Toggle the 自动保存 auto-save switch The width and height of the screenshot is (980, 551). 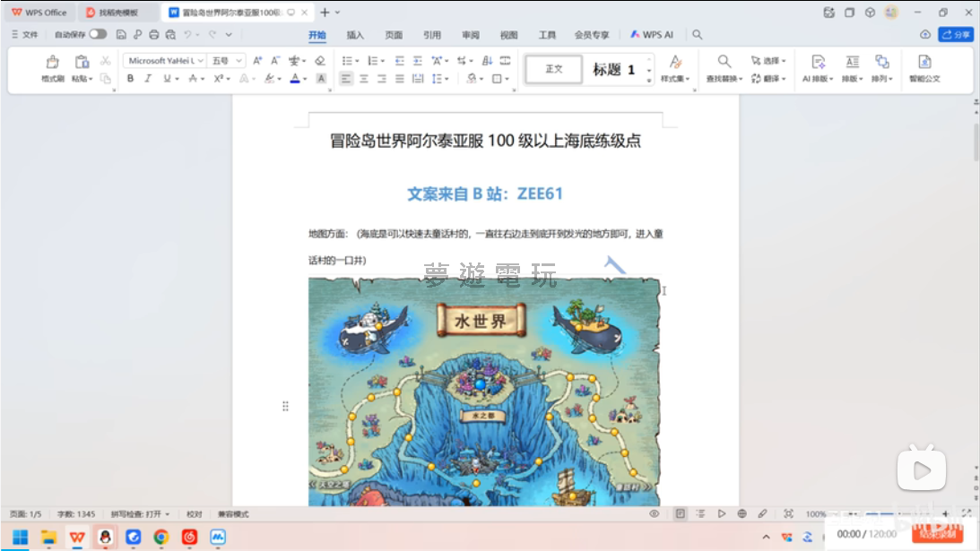97,34
